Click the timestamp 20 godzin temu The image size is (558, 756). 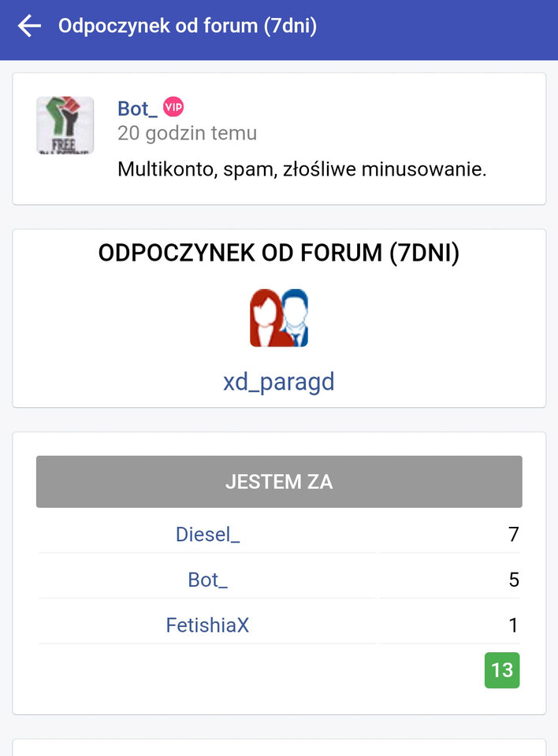[187, 133]
